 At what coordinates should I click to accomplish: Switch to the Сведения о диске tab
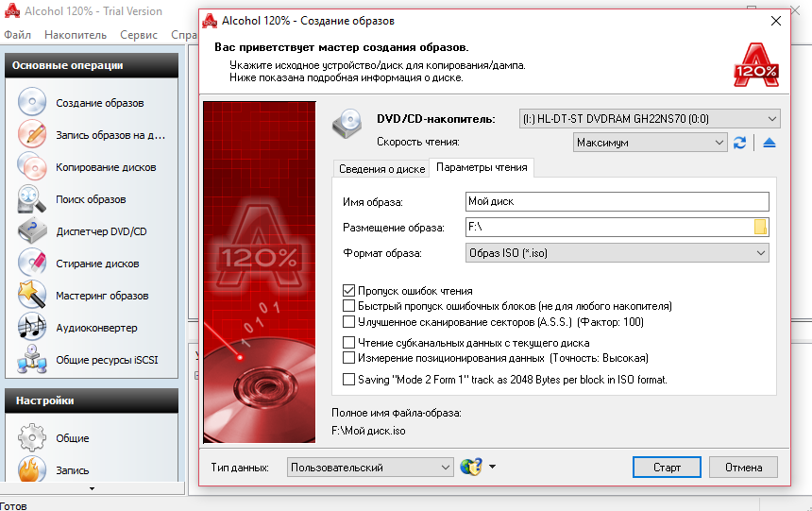pyautogui.click(x=381, y=168)
